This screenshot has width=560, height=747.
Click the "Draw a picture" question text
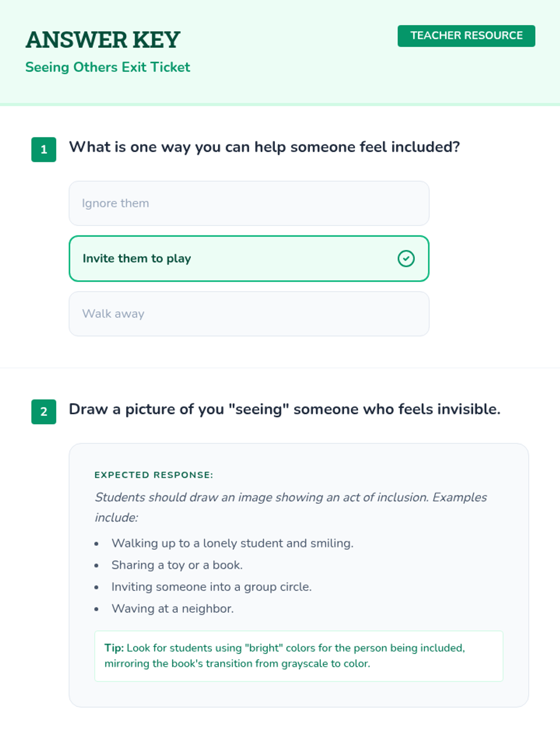[284, 409]
